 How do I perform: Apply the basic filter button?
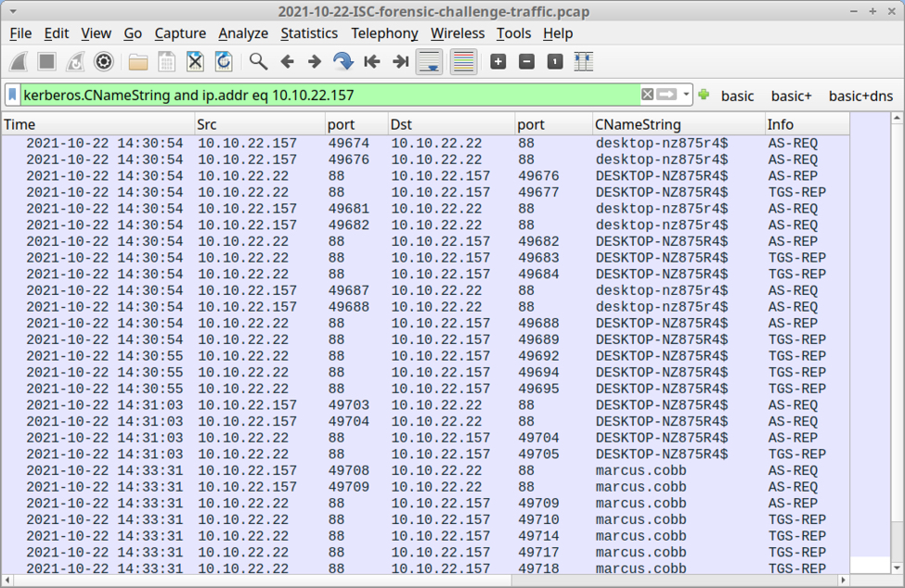738,96
